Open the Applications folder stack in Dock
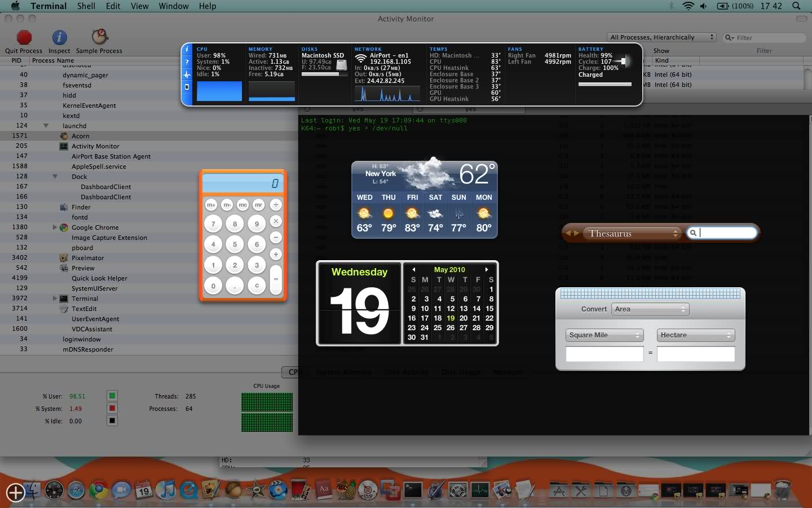The height and width of the screenshot is (508, 812). coord(558,490)
